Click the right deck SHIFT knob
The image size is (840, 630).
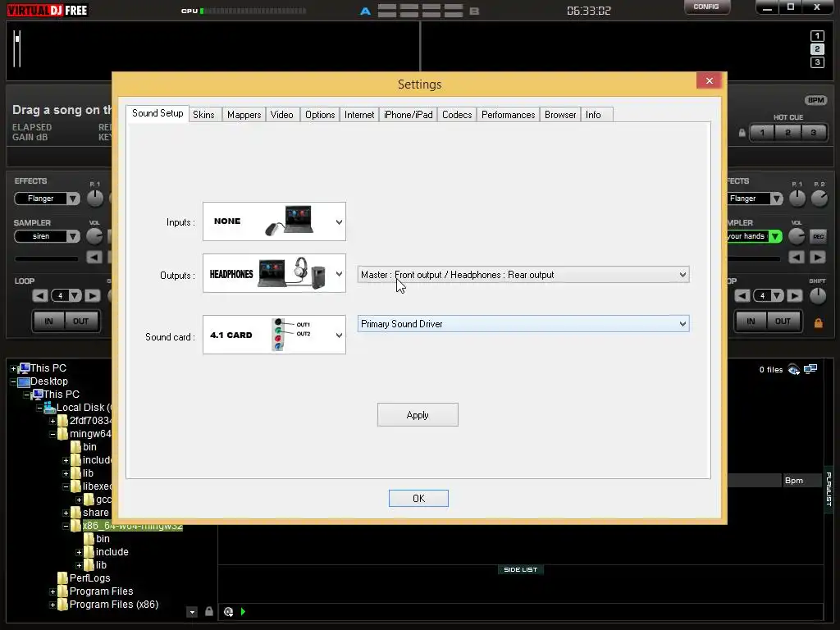818,295
